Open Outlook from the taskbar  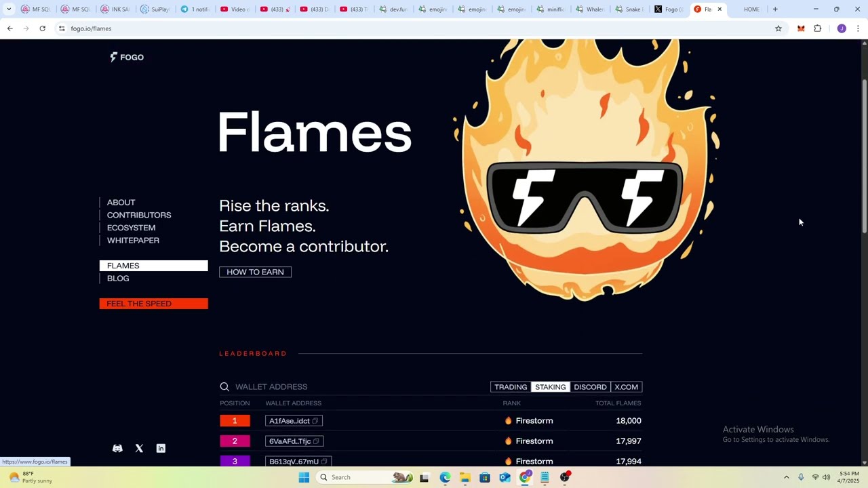[505, 477]
